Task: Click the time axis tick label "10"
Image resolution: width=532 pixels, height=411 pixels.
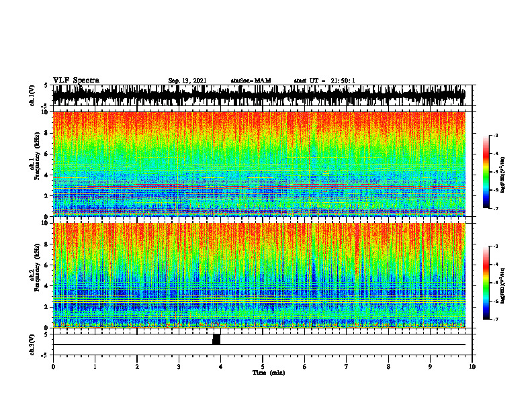Action: click(472, 367)
